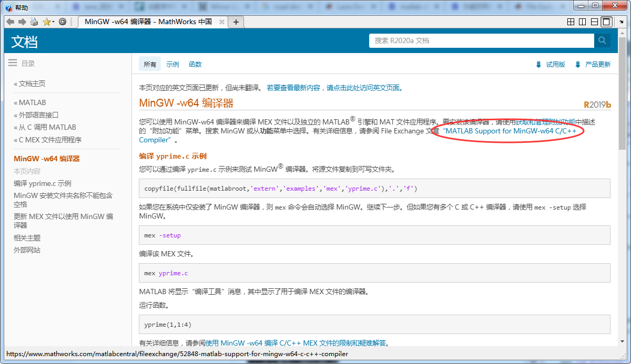Open the browser settings gear icon
This screenshot has width=631, height=364.
pos(62,22)
